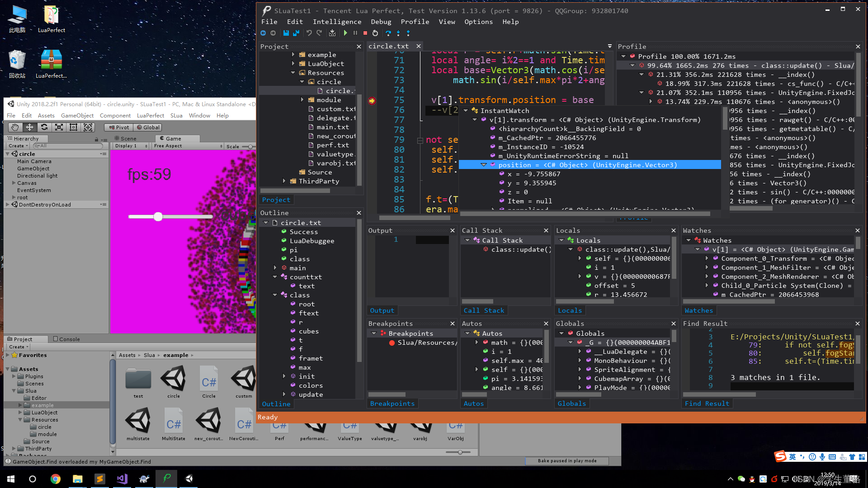The image size is (868, 488).
Task: Start debugging with the green play icon
Action: click(345, 33)
